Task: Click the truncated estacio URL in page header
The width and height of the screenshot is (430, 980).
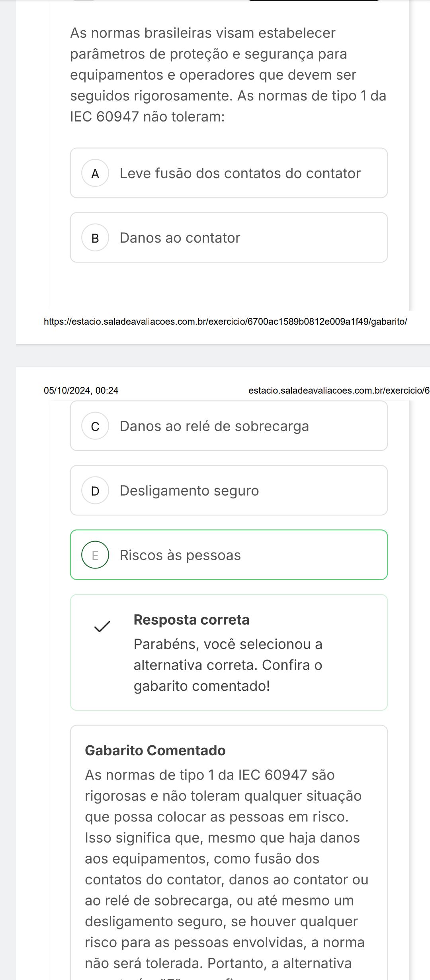Action: (x=339, y=390)
